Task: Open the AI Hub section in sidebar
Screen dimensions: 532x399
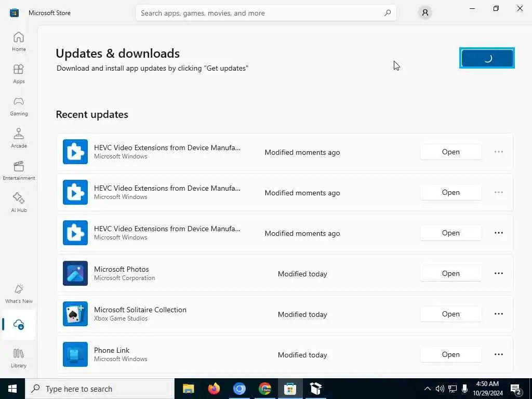Action: click(x=19, y=203)
